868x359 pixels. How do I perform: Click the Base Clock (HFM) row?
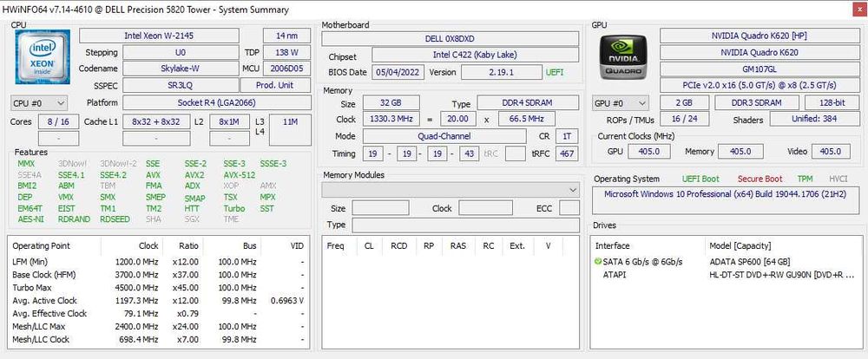pos(158,275)
